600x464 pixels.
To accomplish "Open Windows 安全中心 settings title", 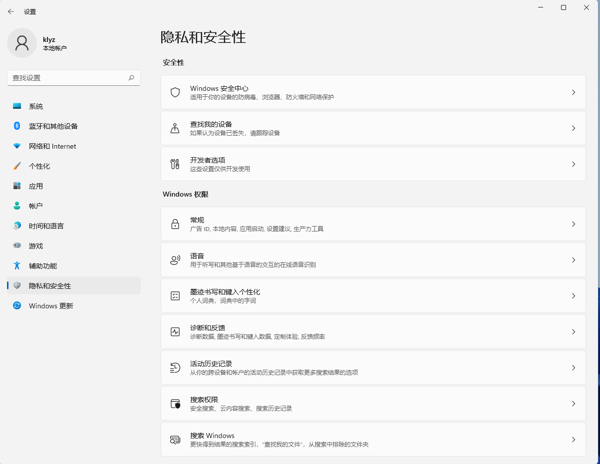I will (x=219, y=88).
